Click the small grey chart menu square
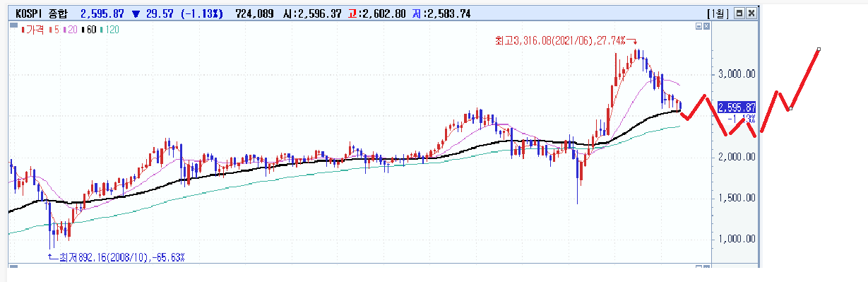868x282 pixels. click(13, 25)
